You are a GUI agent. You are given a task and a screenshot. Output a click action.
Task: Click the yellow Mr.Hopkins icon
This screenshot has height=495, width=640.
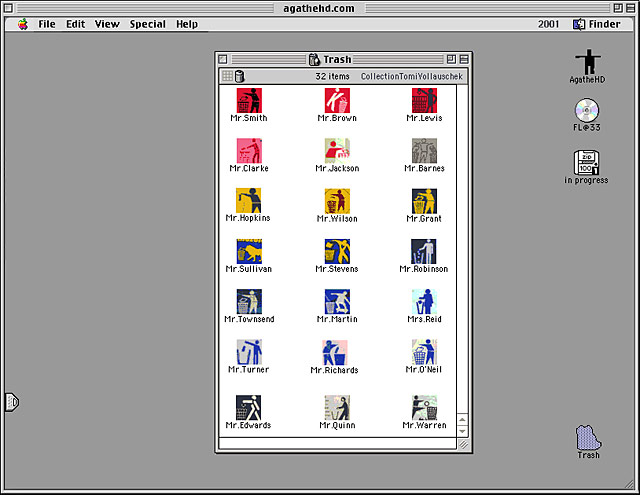(249, 200)
